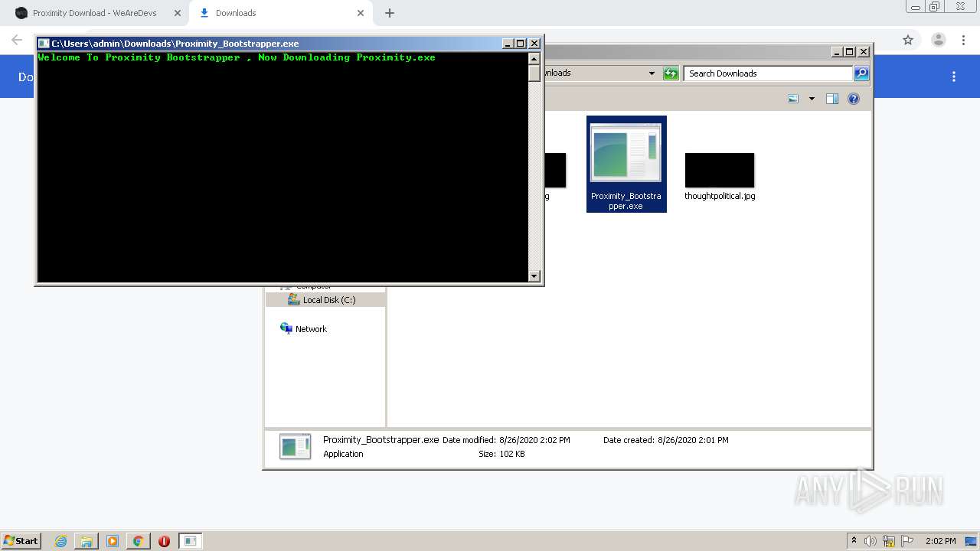980x551 pixels.
Task: Maximize the console window
Action: click(x=521, y=44)
